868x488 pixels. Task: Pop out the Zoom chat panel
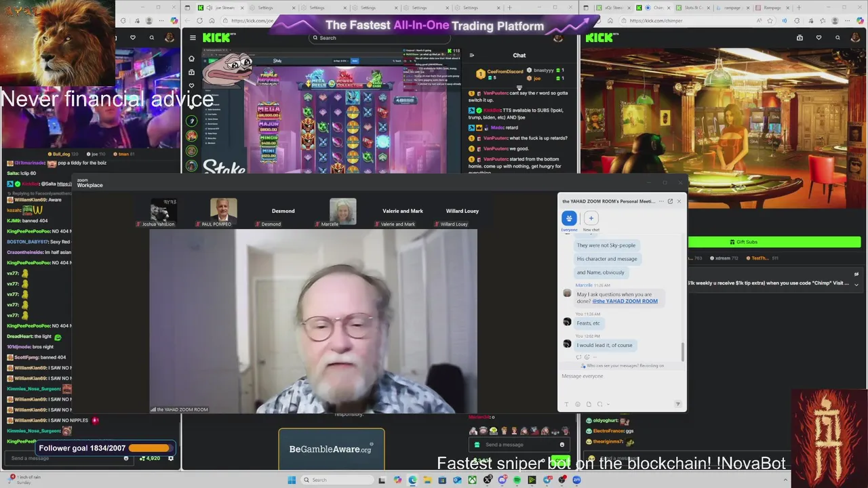coord(670,201)
